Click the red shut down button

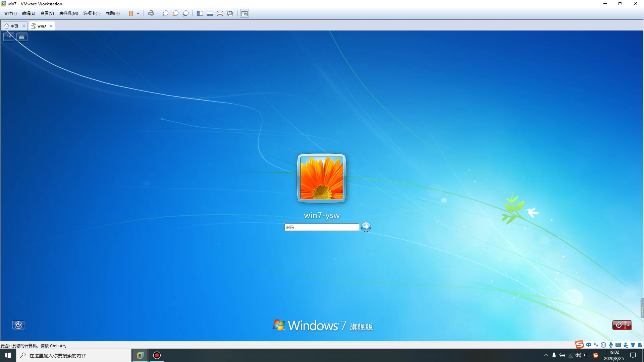(619, 325)
